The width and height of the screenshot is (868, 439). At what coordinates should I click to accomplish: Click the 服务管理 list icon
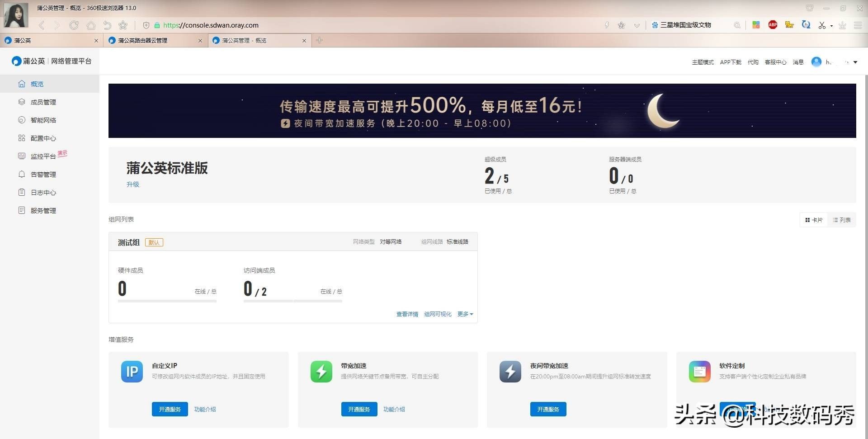tap(21, 210)
